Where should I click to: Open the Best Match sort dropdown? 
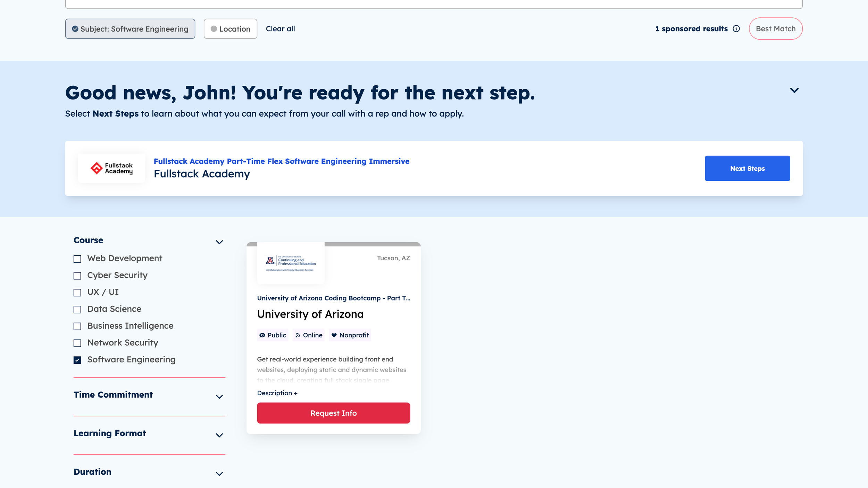[775, 29]
